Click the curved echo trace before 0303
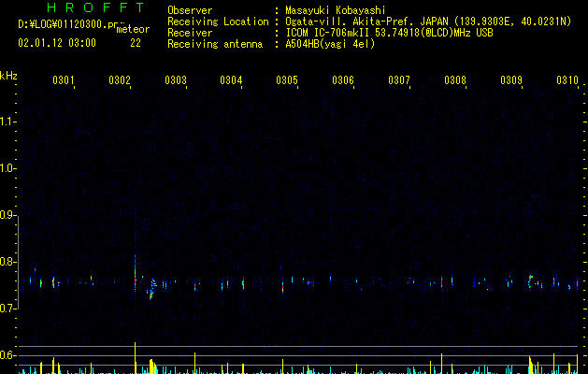Screen dimensions: 588x374 pyautogui.click(x=151, y=289)
